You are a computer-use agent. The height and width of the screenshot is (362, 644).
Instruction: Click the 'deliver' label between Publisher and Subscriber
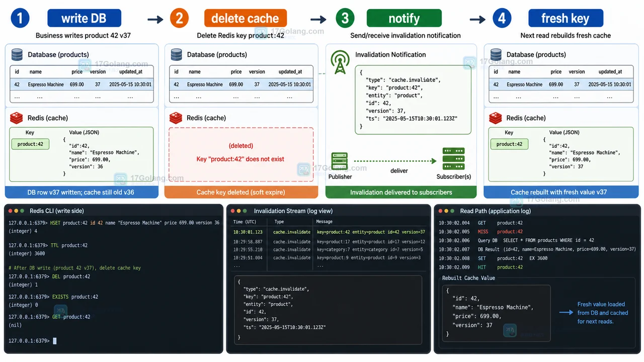point(399,171)
